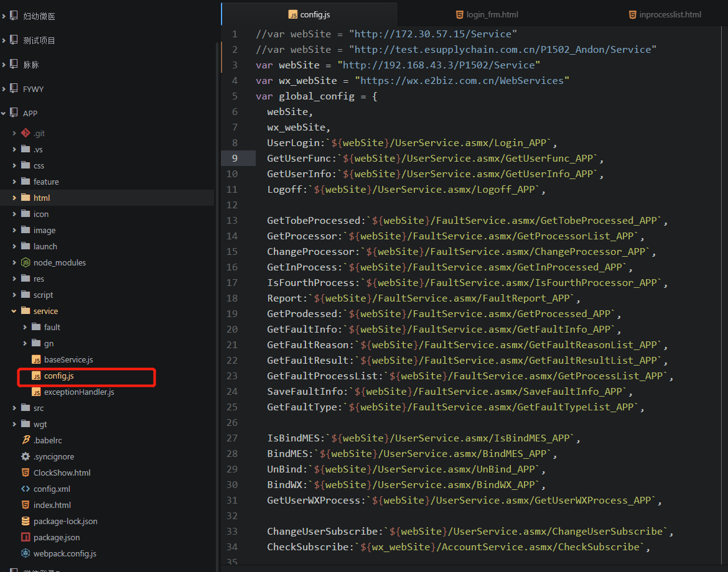The height and width of the screenshot is (572, 728).
Task: Click the webpack icon of webpack.config.js
Action: (26, 553)
